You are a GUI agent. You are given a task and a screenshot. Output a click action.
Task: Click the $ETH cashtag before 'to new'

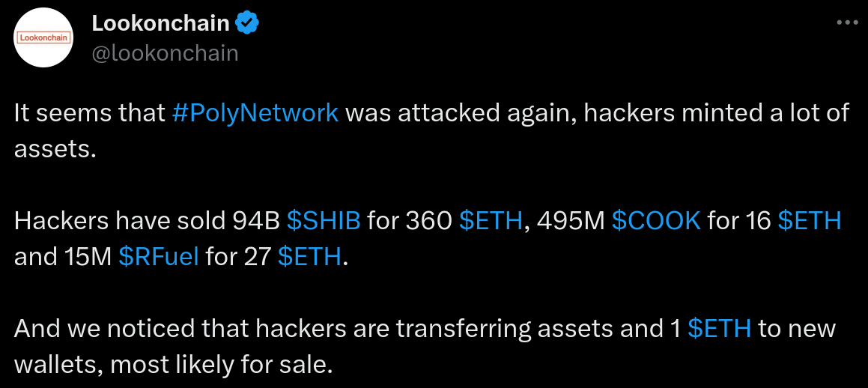pos(719,330)
